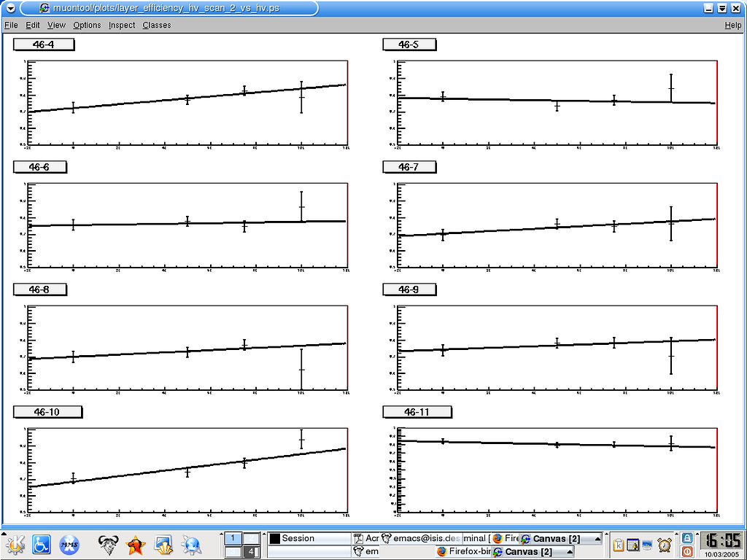This screenshot has width=747, height=560.
Task: Click the alarm clock tray icon
Action: (665, 544)
